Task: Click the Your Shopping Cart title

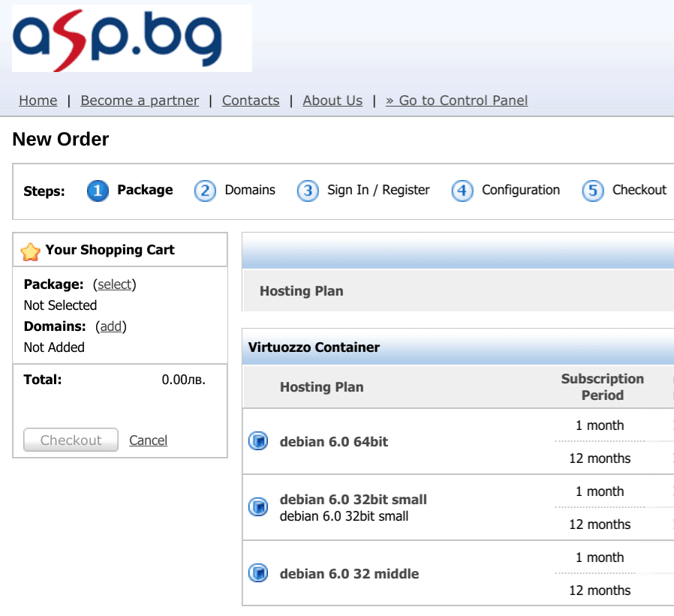Action: coord(110,250)
